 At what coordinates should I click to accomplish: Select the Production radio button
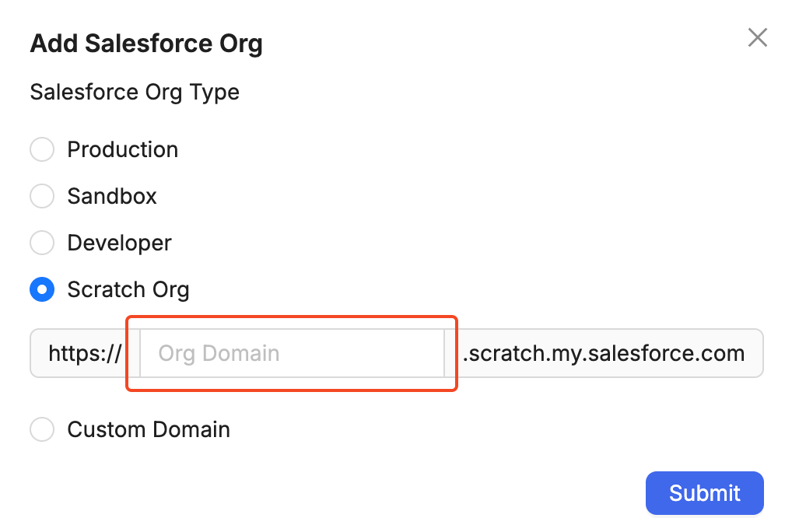click(42, 149)
